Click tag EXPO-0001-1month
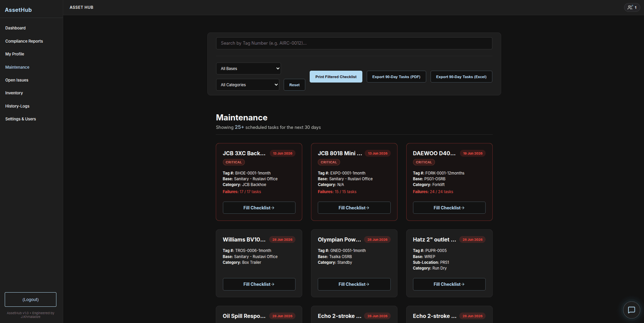This screenshot has height=323, width=644. coord(348,173)
